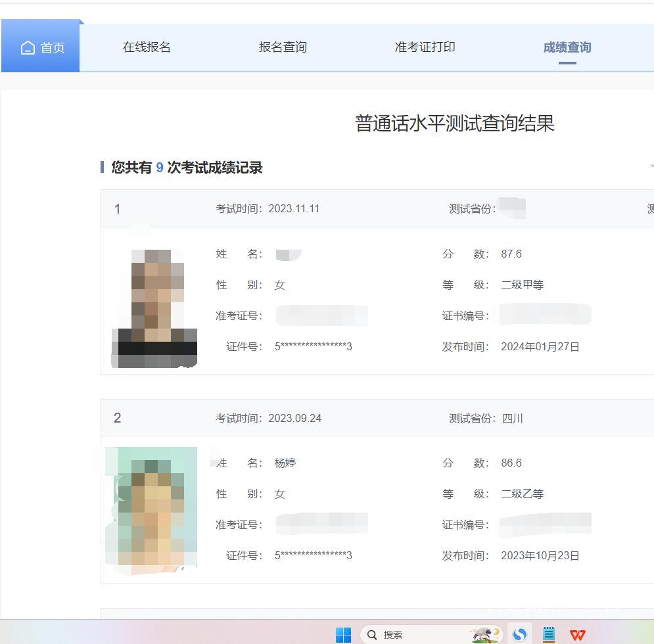
Task: Click the score 87.6
Action: coord(511,254)
